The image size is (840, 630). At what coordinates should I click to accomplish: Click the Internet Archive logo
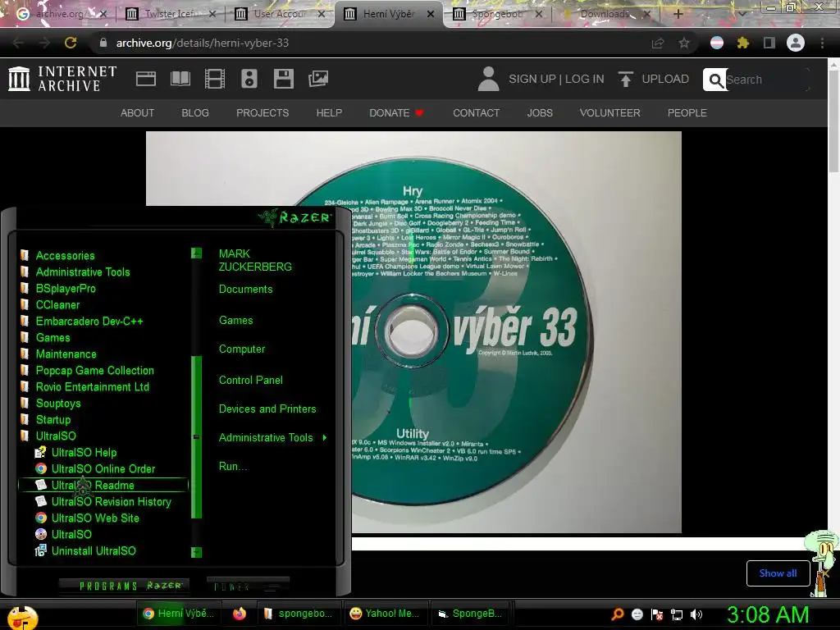(62, 79)
